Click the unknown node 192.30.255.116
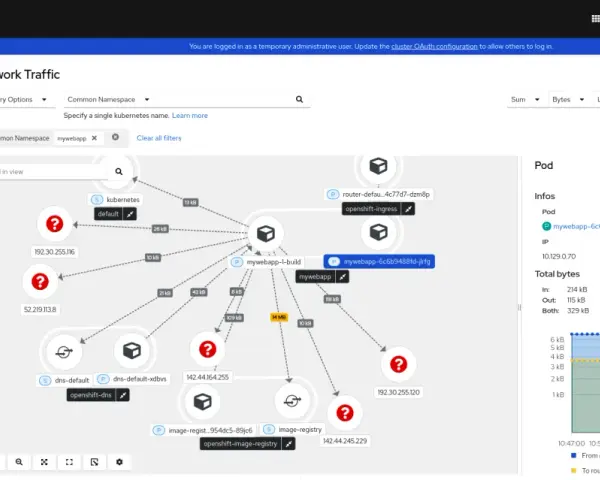This screenshot has height=480, width=600. pyautogui.click(x=55, y=224)
